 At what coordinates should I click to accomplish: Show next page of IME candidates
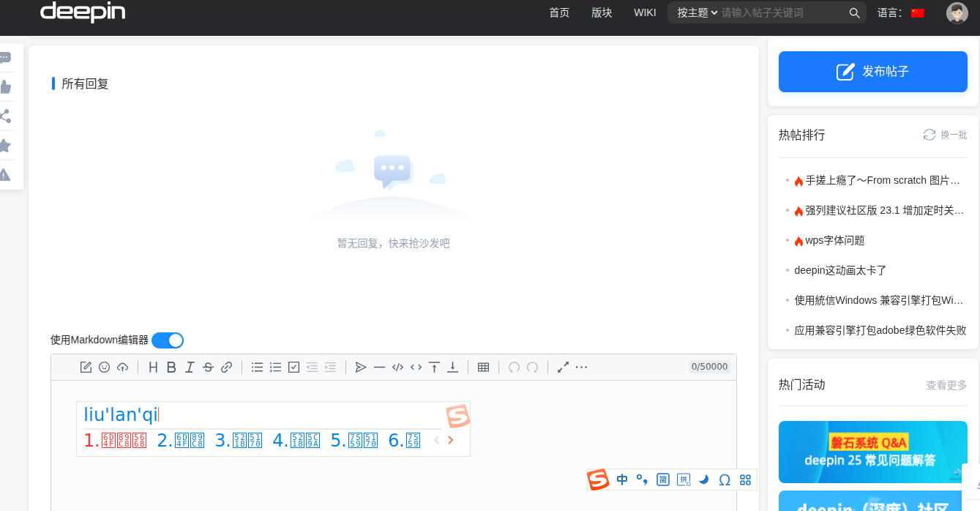pos(450,440)
